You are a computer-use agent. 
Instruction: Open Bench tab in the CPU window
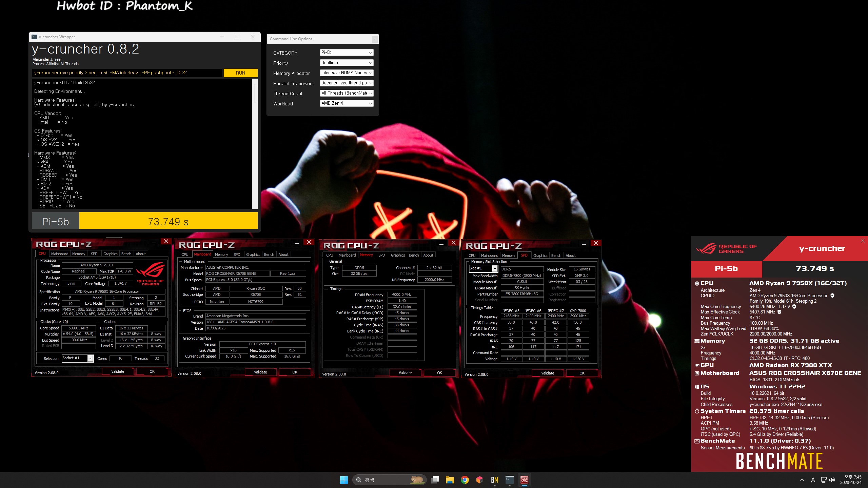(x=126, y=254)
